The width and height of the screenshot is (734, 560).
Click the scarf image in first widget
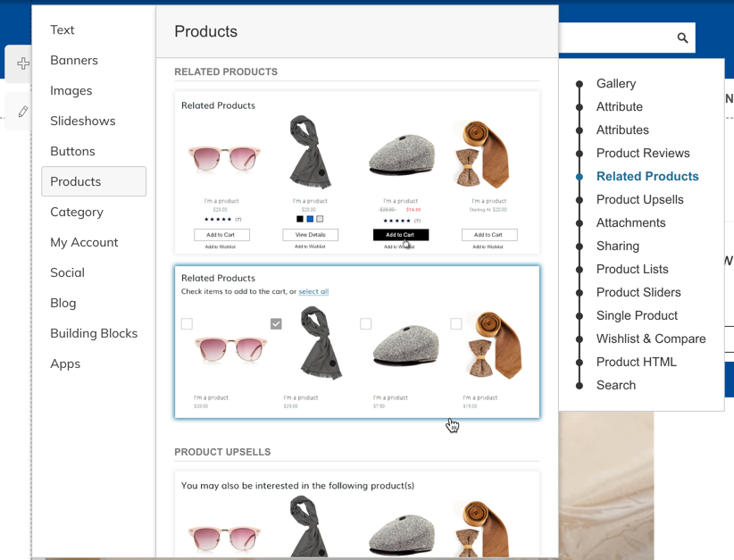pos(310,152)
